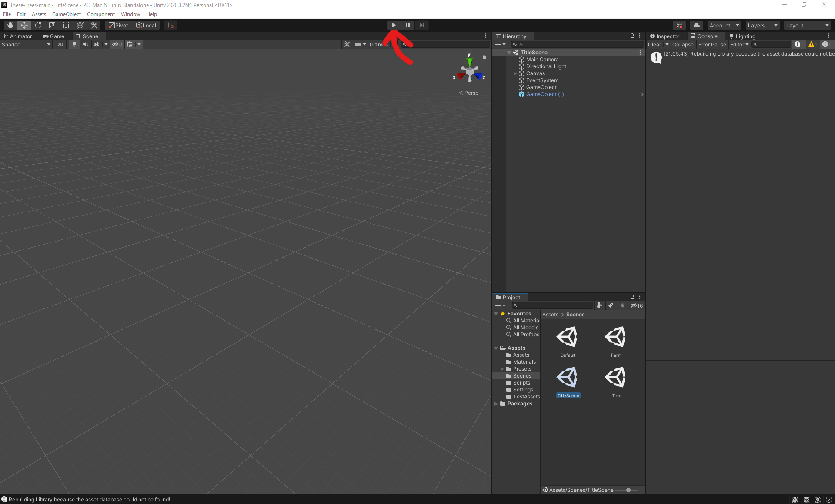The image size is (835, 504).
Task: Select the Rect transform tool
Action: coord(66,25)
